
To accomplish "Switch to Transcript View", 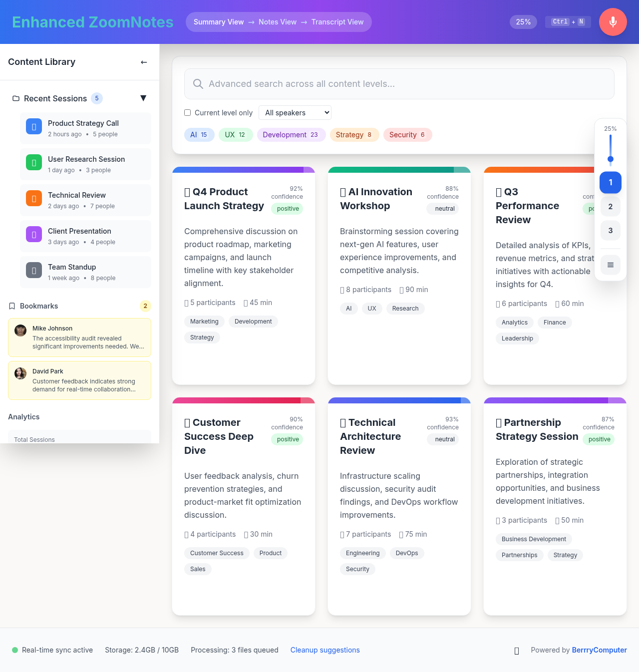I will (337, 22).
